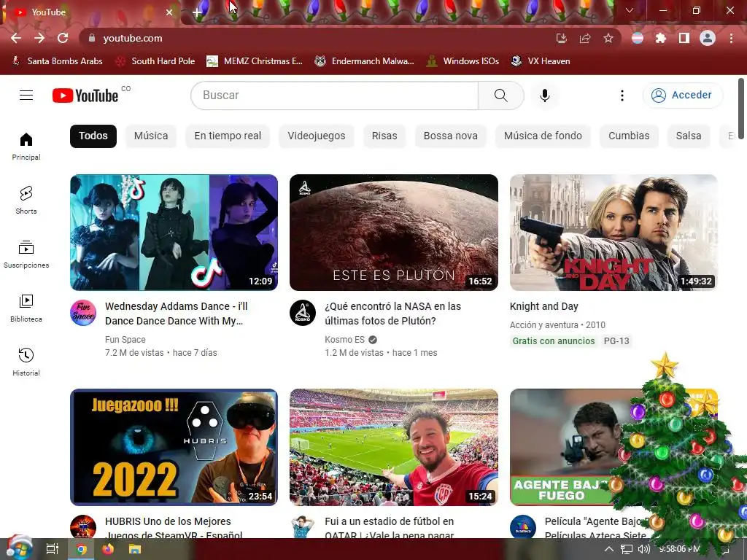Select the Risas filter chip
Viewport: 747px width, 560px height.
tap(384, 136)
